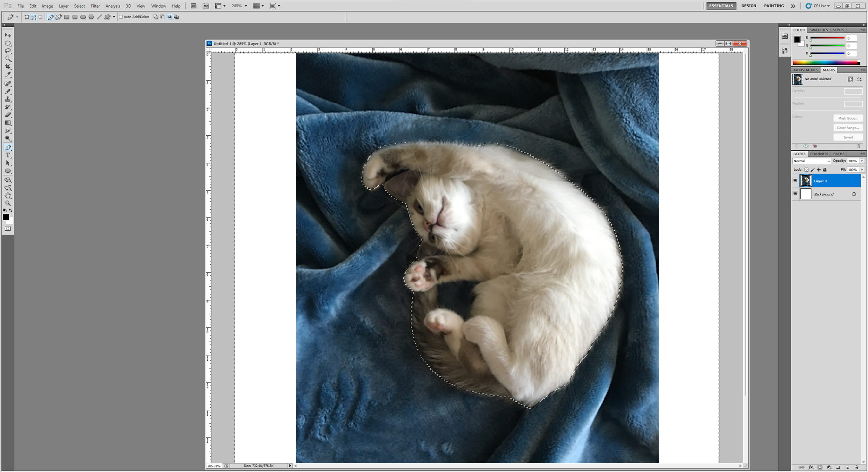This screenshot has height=472, width=868.
Task: Select the Clone Stamp tool
Action: 8,99
